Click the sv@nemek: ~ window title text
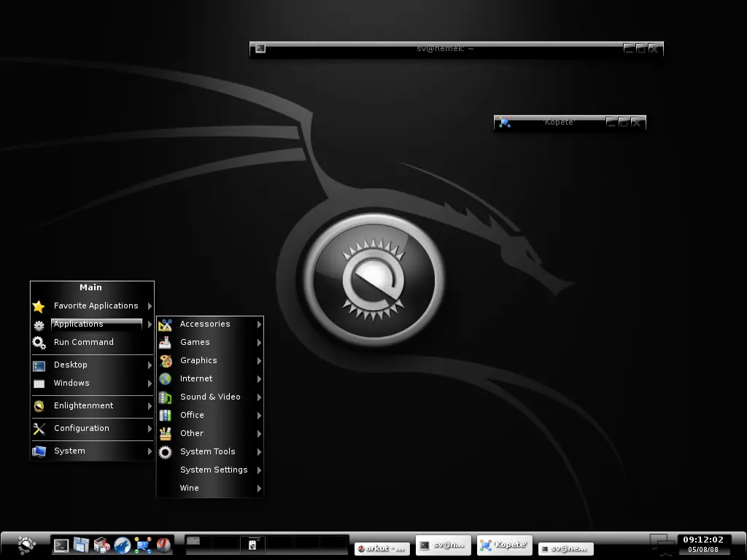 point(445,49)
